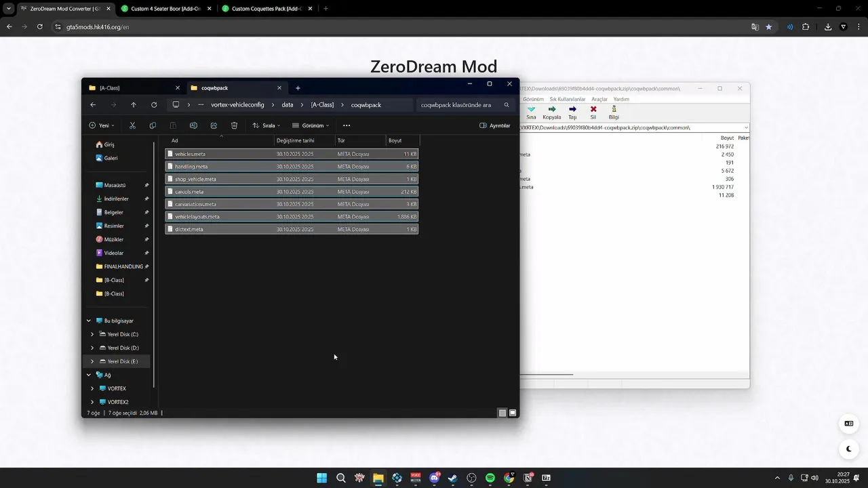
Task: Click the Boyut column header in Explorer
Action: pyautogui.click(x=403, y=140)
